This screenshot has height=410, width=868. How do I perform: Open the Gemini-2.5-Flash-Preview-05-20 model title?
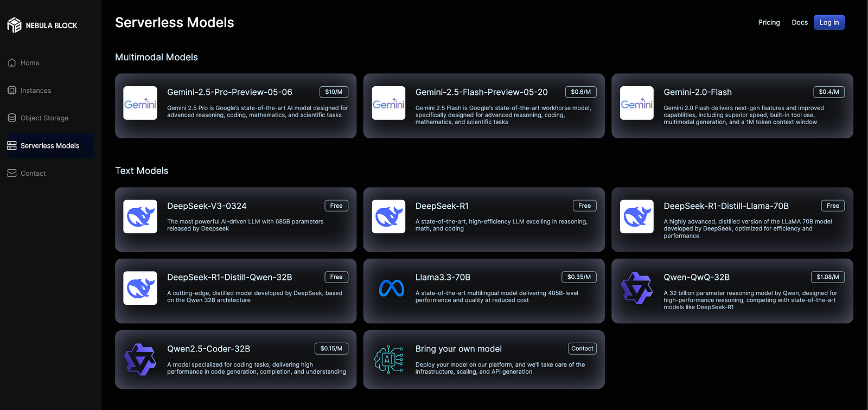pos(482,92)
